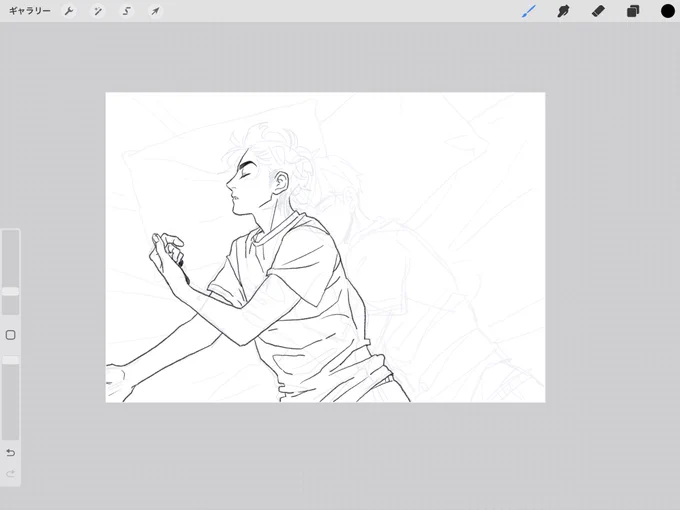Click the brush size slider handle
Viewport: 680px width, 510px height.
(10, 291)
